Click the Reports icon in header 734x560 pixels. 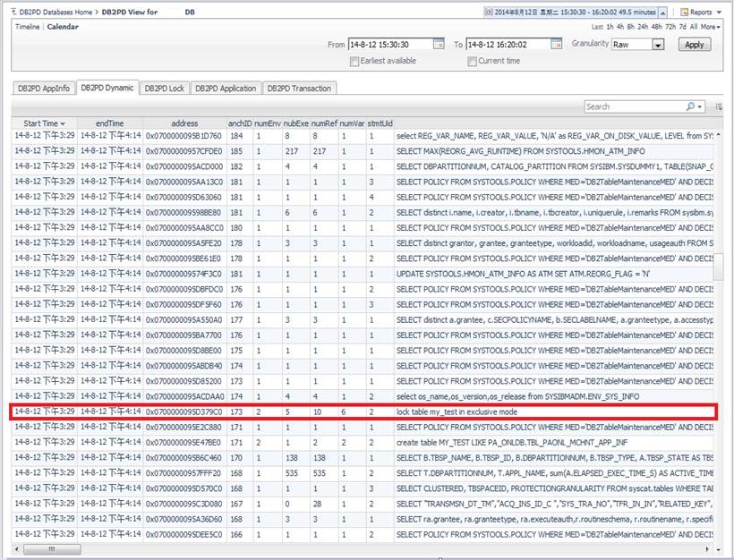click(x=685, y=13)
